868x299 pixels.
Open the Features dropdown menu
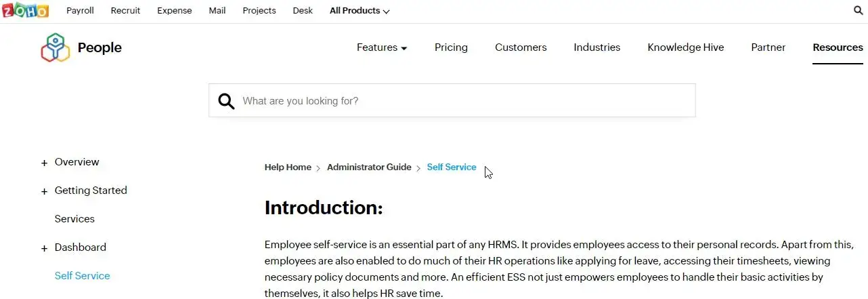pyautogui.click(x=382, y=47)
